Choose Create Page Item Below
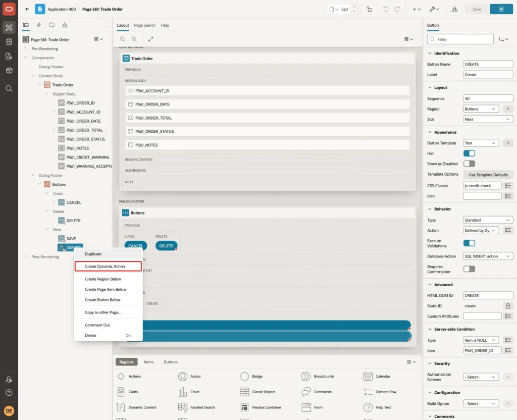Screen dimensions: 517x420 coord(109,289)
